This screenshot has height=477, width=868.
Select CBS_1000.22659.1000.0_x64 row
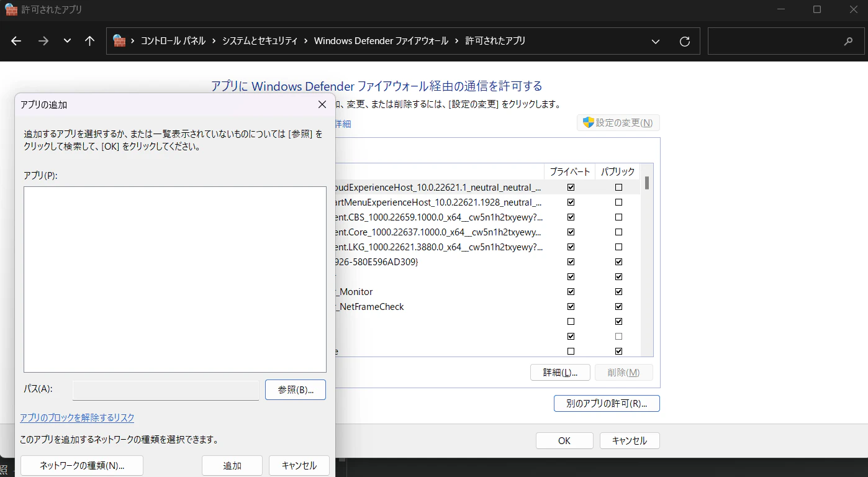[487, 217]
